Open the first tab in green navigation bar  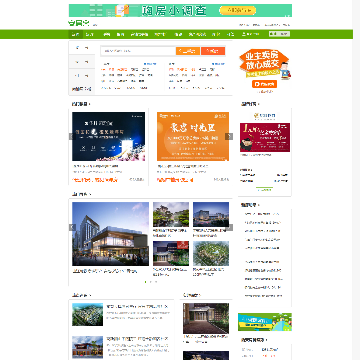pos(76,34)
